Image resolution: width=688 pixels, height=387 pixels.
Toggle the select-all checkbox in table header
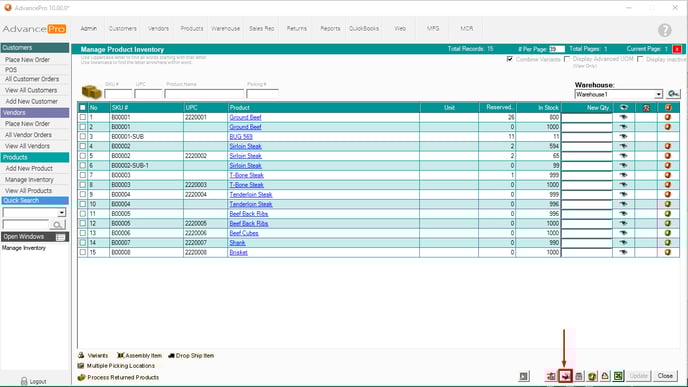tap(82, 108)
